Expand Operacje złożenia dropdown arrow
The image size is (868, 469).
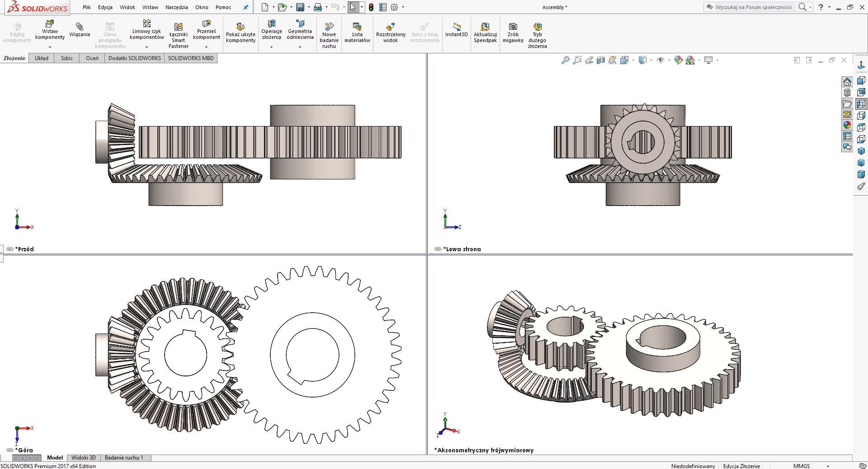click(x=272, y=47)
